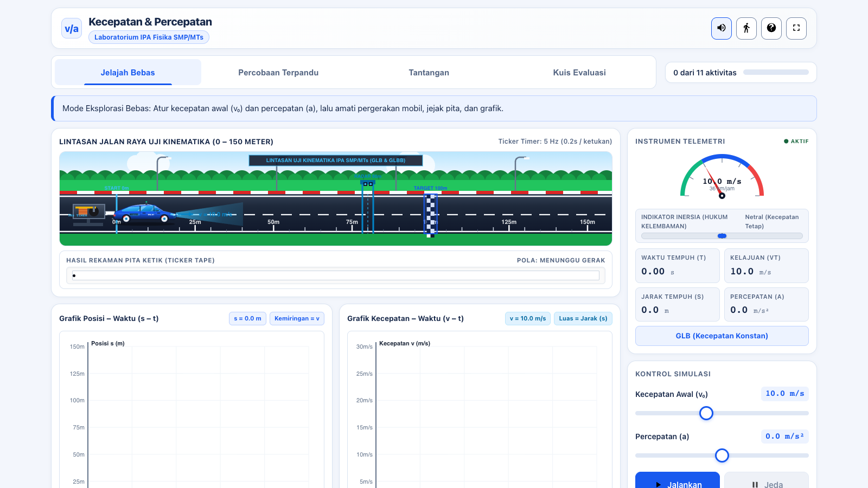Click the GLB (Kecepatan Konstan) button

coord(722,336)
